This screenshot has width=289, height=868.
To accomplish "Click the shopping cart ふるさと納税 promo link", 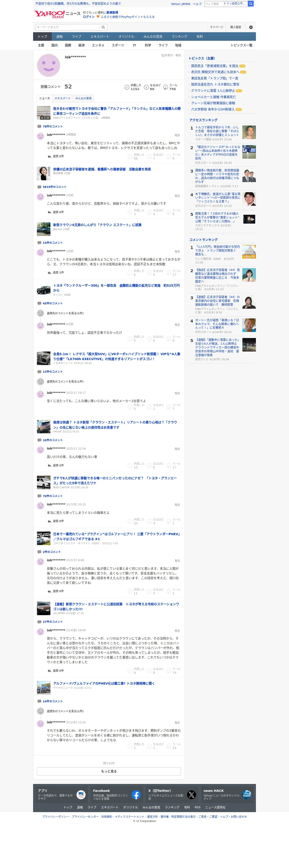I will [x=126, y=17].
